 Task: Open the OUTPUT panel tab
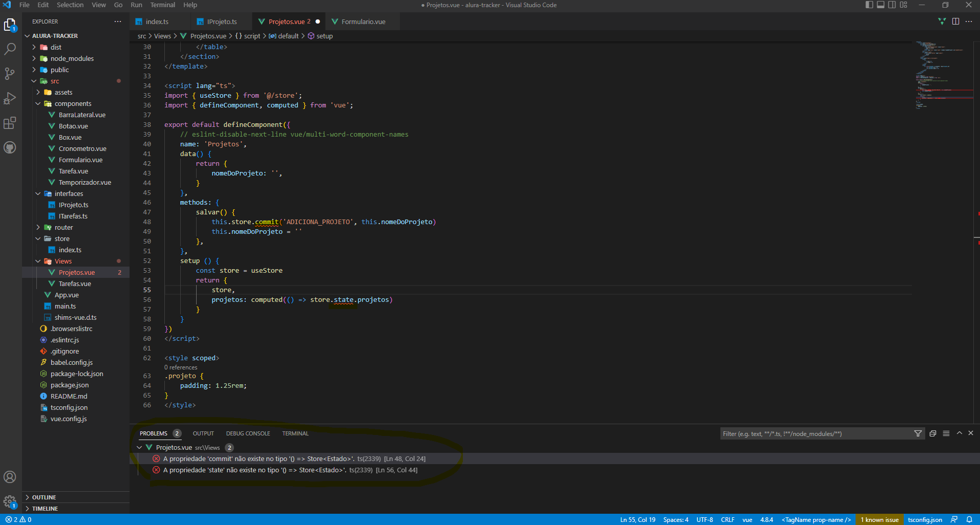click(x=203, y=433)
